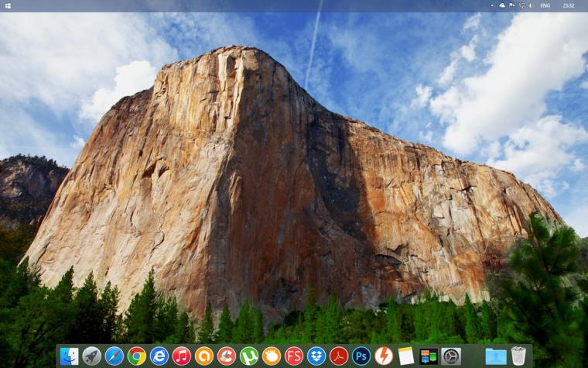Open the CCleaner dock icon
The width and height of the screenshot is (588, 368).
pyautogui.click(x=227, y=356)
